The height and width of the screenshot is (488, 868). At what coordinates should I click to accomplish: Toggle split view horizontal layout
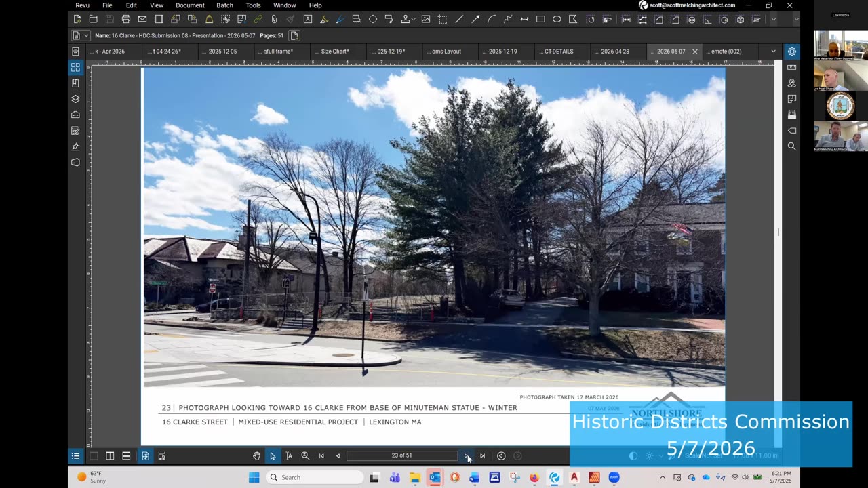[x=126, y=456]
